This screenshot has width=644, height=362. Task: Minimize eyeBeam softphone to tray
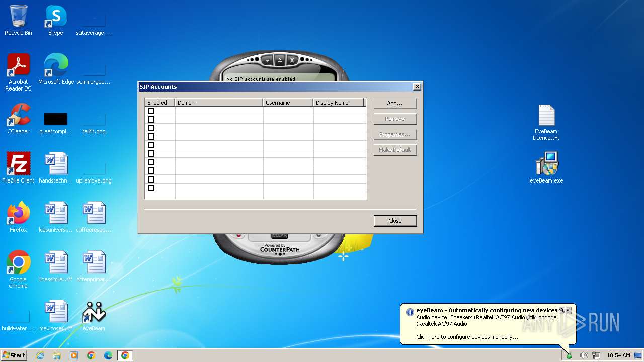(x=280, y=60)
